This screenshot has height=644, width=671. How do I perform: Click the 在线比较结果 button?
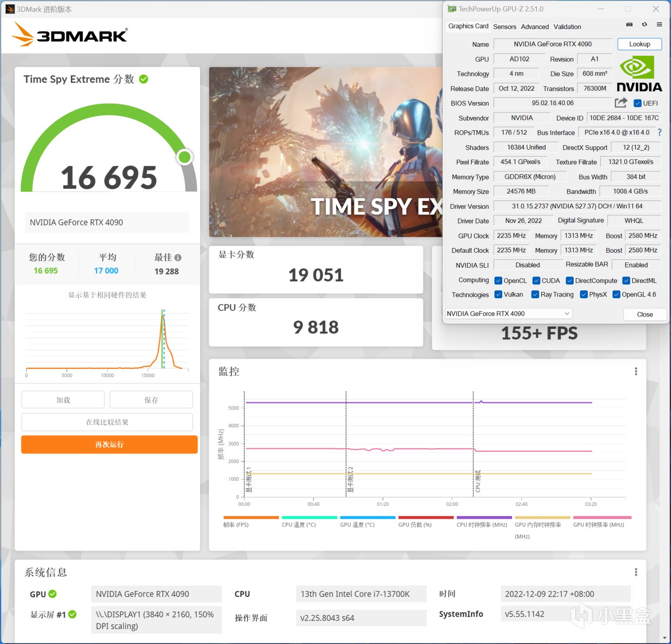[x=107, y=422]
